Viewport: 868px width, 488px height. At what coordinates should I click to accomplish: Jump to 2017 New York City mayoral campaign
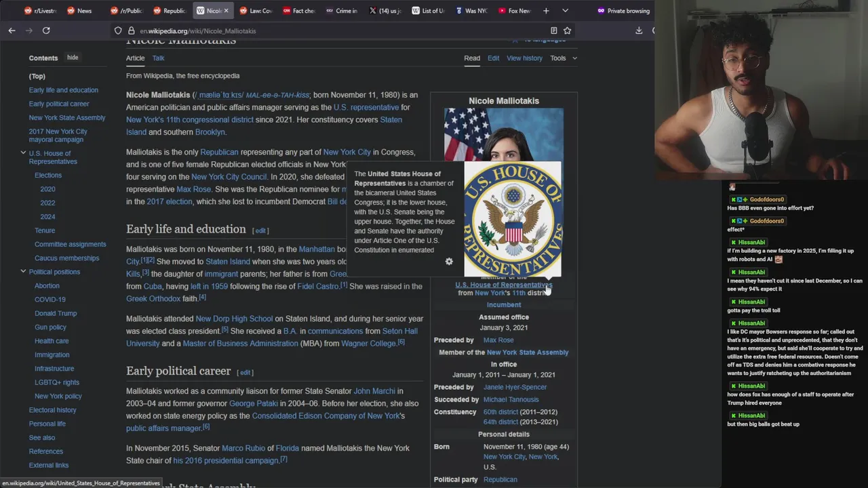pos(58,136)
